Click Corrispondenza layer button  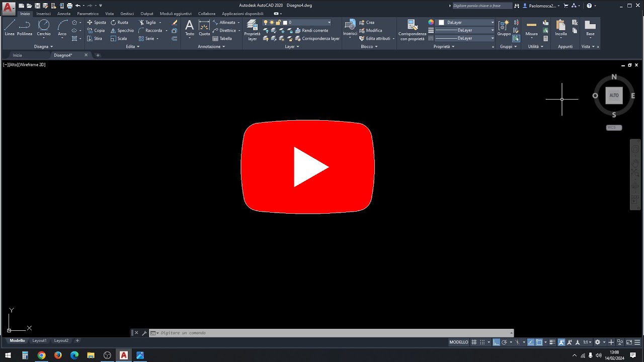pos(317,38)
